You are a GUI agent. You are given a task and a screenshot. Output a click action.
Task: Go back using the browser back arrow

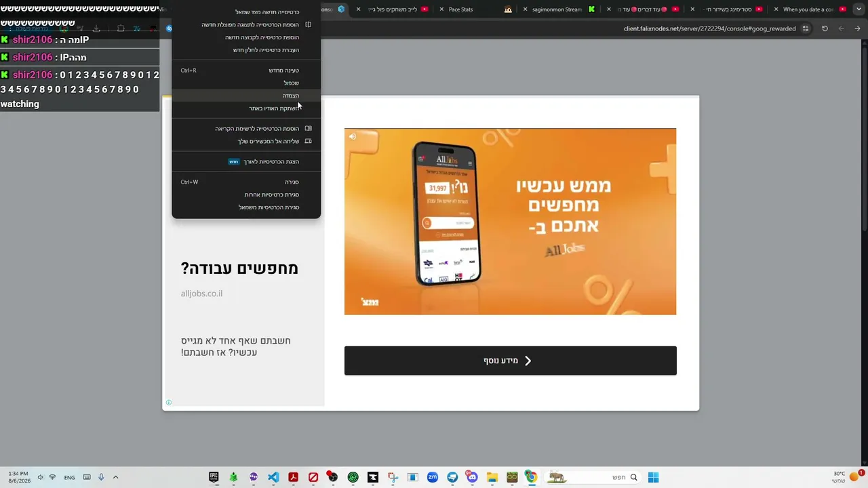(858, 28)
